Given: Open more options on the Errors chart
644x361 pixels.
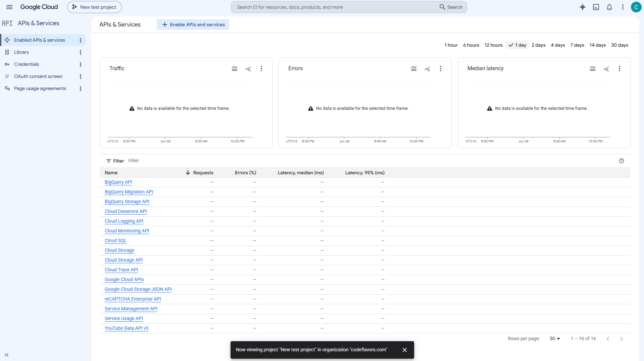Looking at the screenshot, I should tap(441, 69).
